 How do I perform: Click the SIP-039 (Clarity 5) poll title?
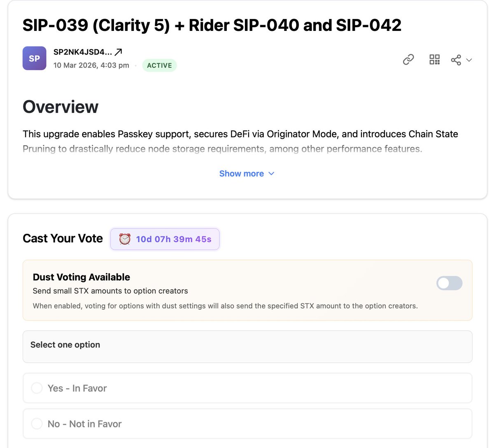click(x=212, y=25)
